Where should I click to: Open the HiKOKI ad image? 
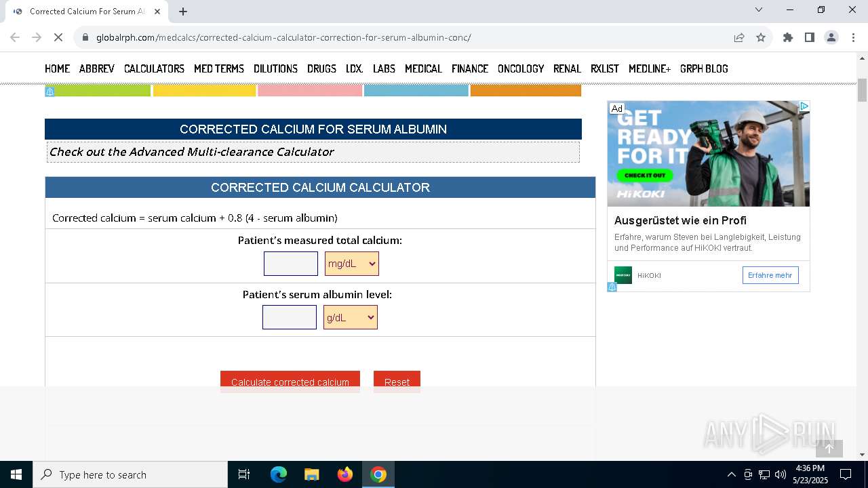pyautogui.click(x=709, y=154)
